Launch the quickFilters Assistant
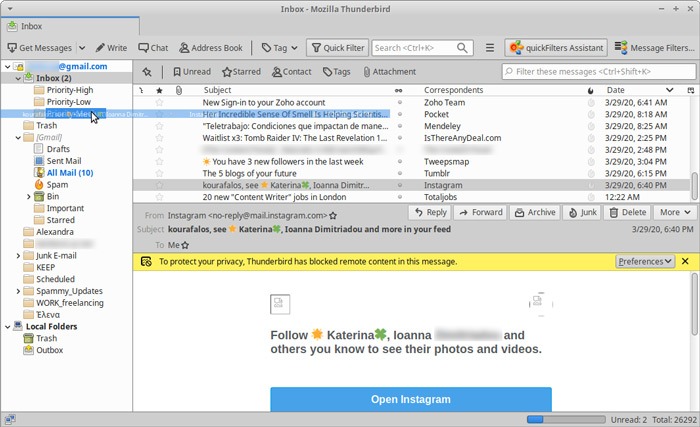Screen dimensions: 700x427 pyautogui.click(x=556, y=48)
